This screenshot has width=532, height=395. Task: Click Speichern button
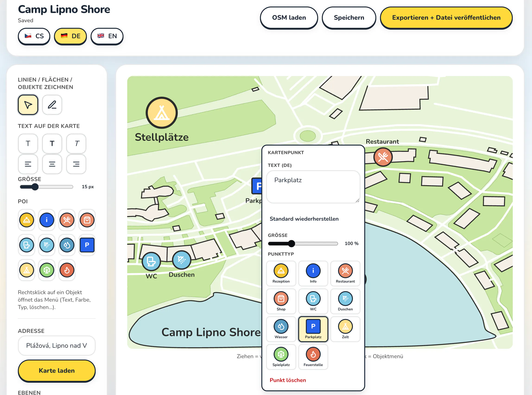point(349,18)
